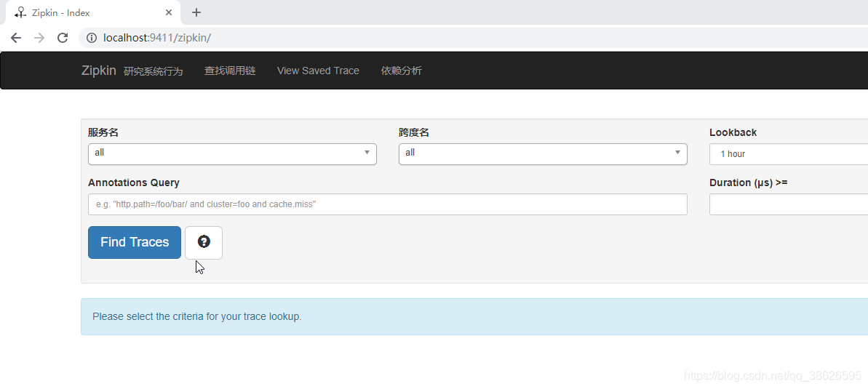Open View Saved Trace page
Screen dimensions: 868x389
(318, 71)
